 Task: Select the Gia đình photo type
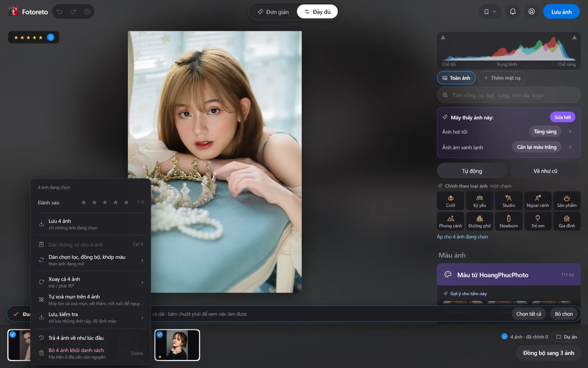pos(567,222)
